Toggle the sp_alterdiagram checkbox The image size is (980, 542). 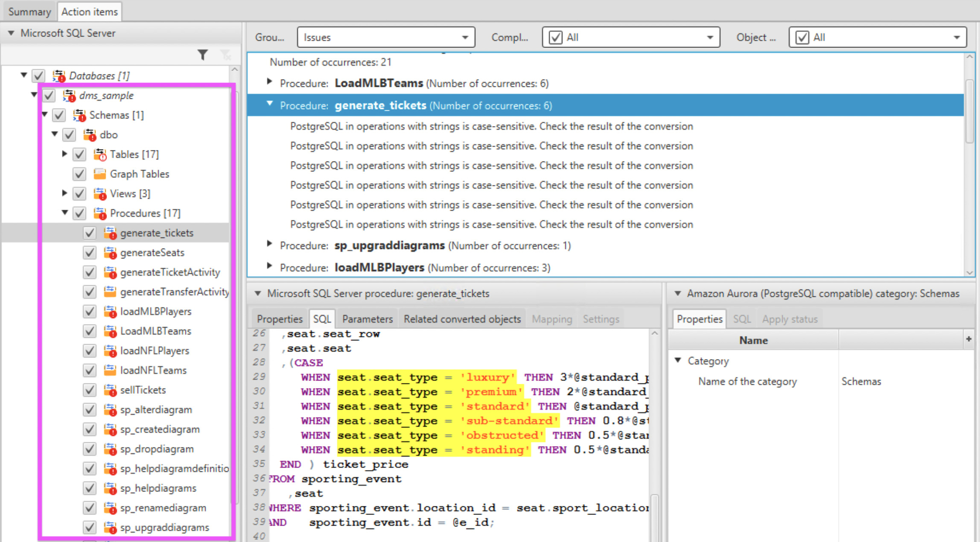click(x=89, y=409)
